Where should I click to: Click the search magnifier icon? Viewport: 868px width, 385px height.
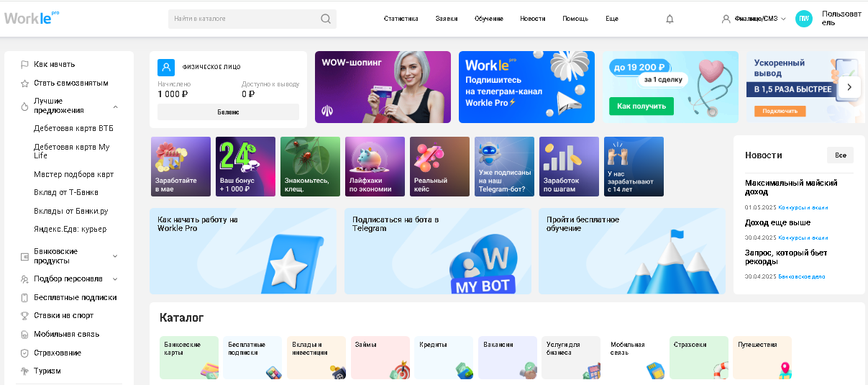point(326,19)
